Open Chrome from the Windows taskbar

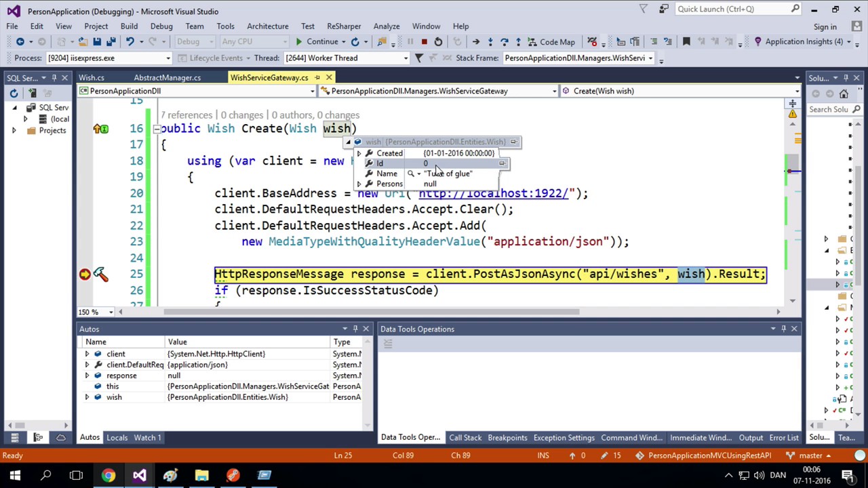coord(108,475)
